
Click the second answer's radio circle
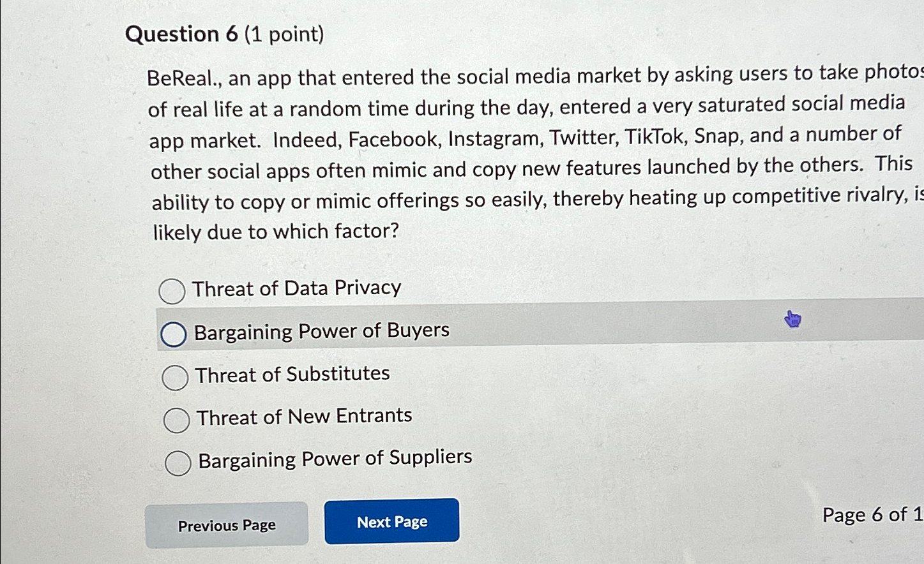click(173, 334)
